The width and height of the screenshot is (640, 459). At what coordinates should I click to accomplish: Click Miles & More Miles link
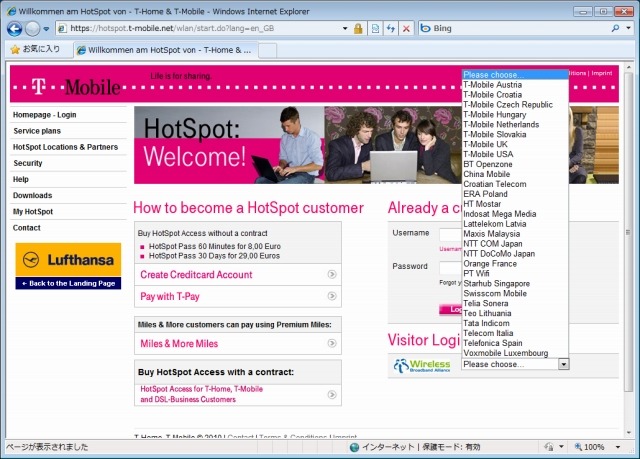pyautogui.click(x=179, y=344)
